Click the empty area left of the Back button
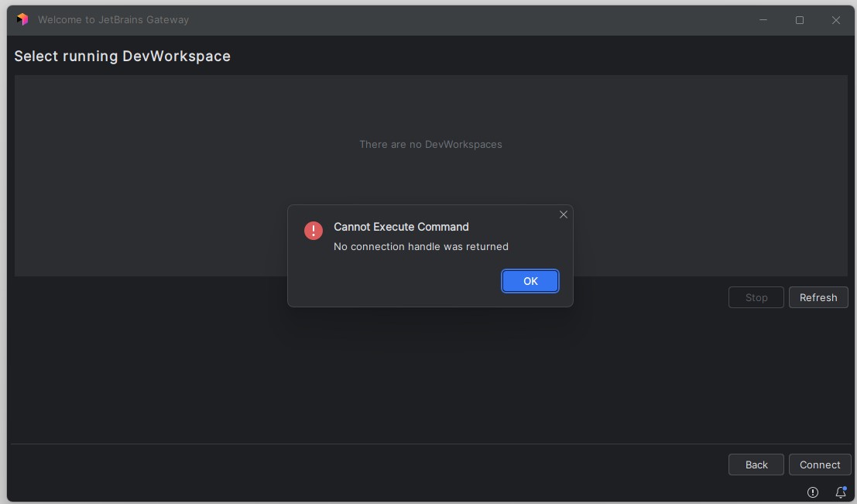 (387, 465)
